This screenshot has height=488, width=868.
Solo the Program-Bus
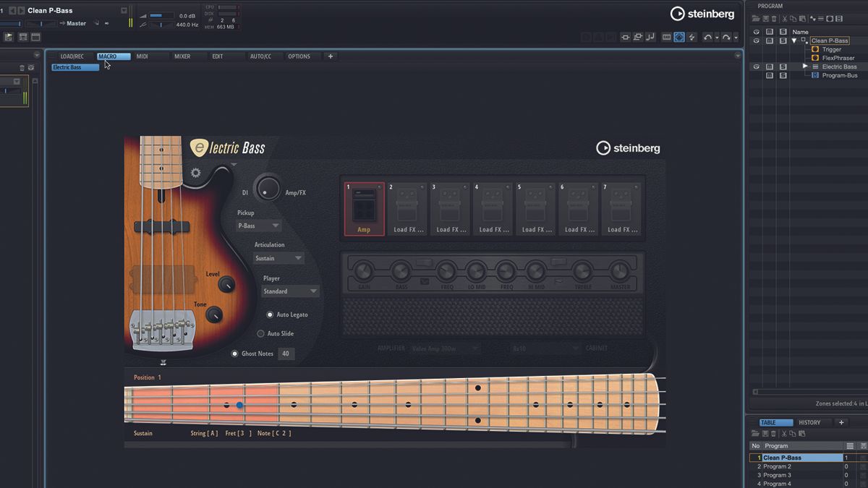783,75
